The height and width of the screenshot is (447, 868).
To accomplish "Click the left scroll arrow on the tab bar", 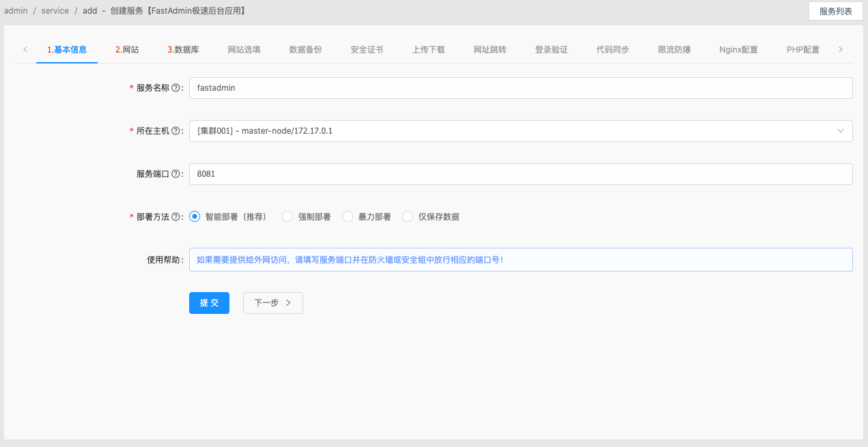I will (x=25, y=48).
